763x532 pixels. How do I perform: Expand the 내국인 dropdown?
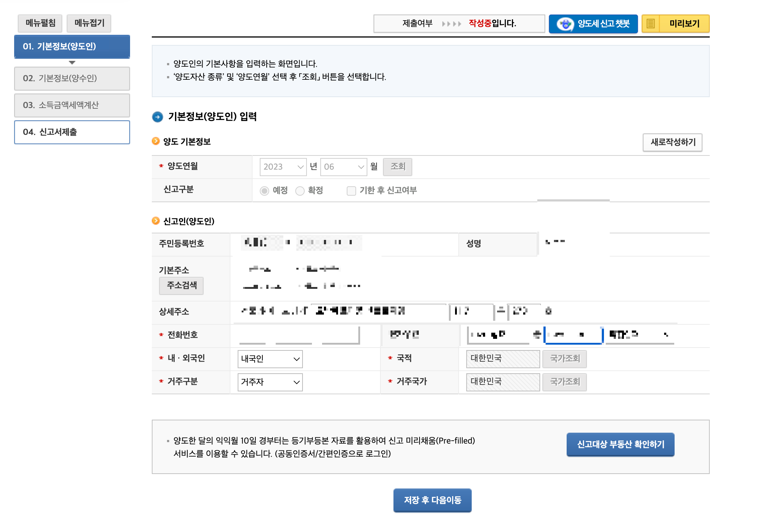tap(270, 359)
